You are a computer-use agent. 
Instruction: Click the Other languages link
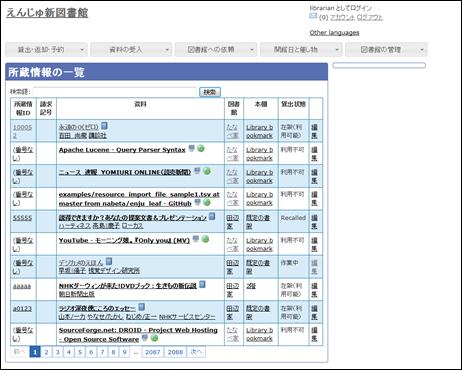[x=334, y=33]
